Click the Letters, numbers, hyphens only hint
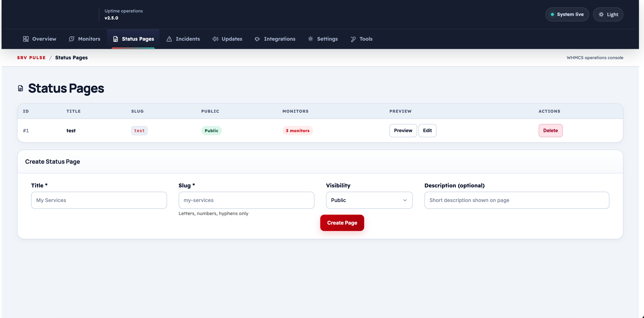 point(213,213)
